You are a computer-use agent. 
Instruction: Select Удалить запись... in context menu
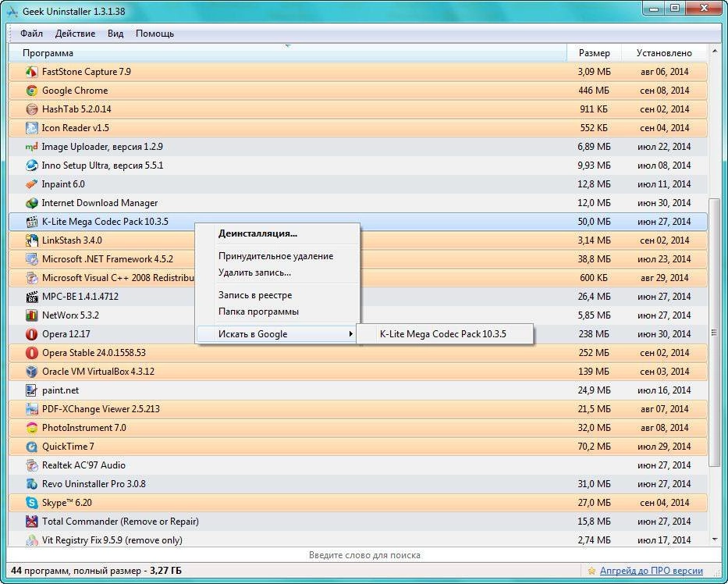pos(278,272)
